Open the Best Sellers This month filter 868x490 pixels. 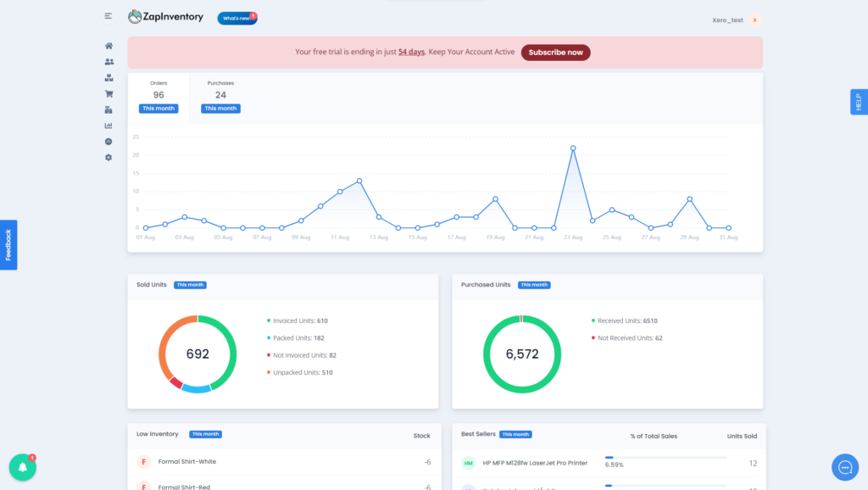click(x=515, y=435)
